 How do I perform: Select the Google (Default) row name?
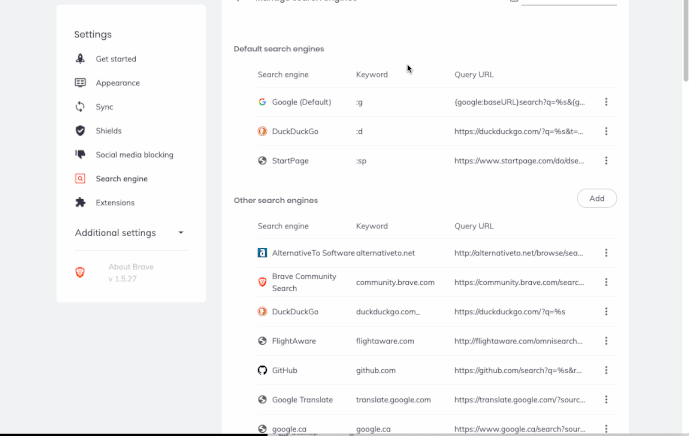(301, 102)
